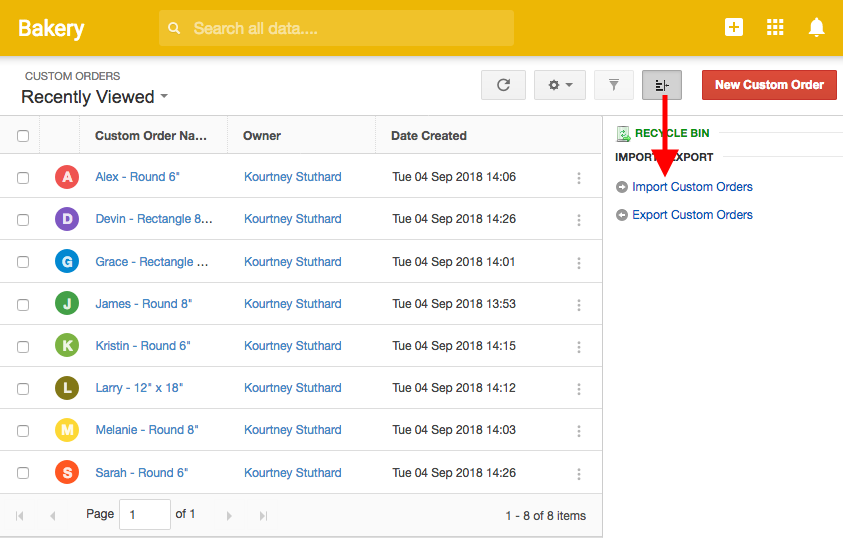Click New Custom Order button
The width and height of the screenshot is (843, 539).
pyautogui.click(x=769, y=85)
